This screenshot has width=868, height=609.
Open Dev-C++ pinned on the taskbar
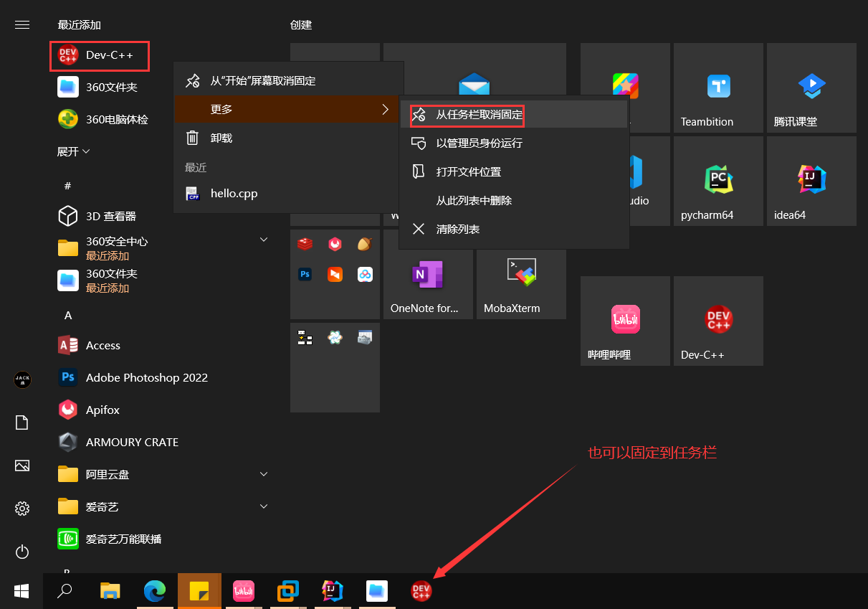coord(421,591)
